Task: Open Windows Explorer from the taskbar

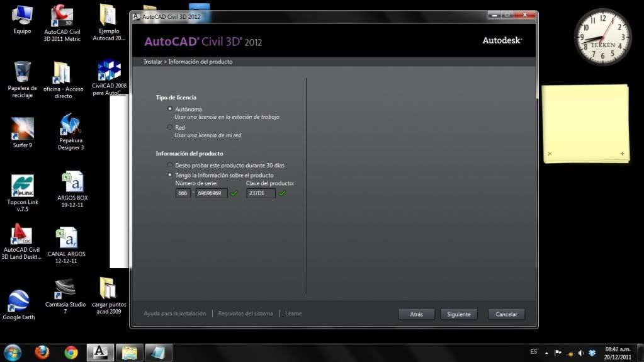Action: [130, 353]
